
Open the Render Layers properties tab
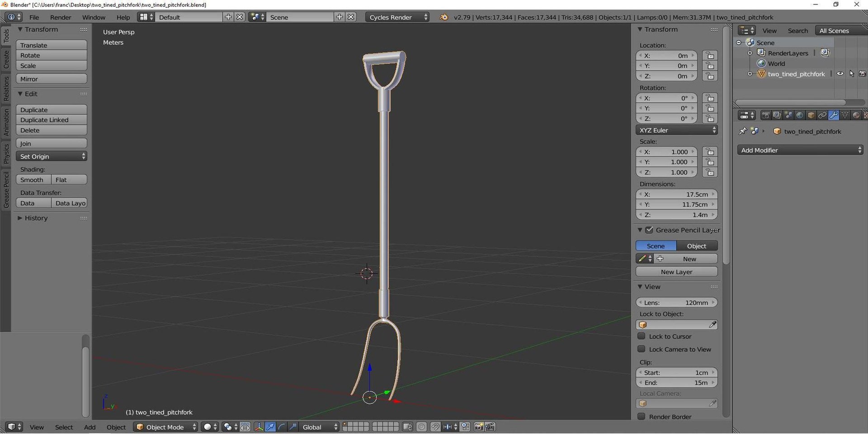point(777,115)
